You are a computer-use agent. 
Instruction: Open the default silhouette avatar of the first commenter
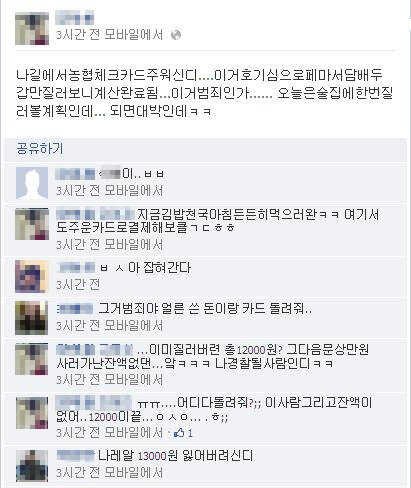(x=32, y=183)
